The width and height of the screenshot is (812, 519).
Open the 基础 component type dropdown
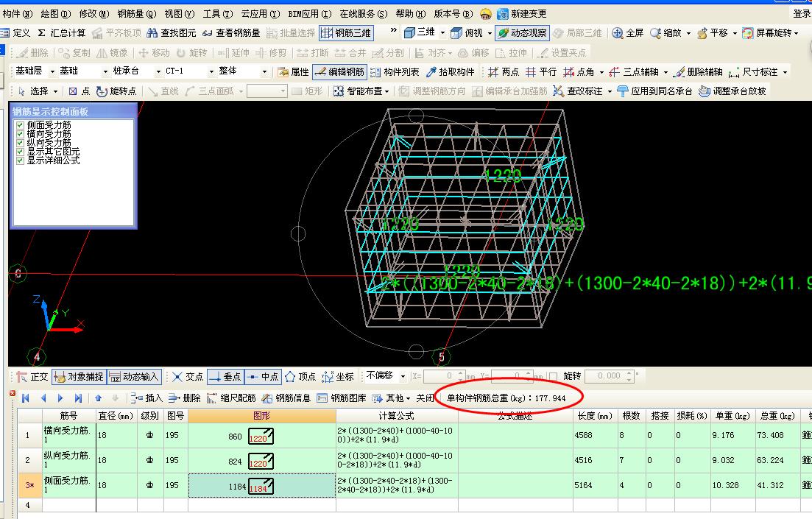coord(106,71)
